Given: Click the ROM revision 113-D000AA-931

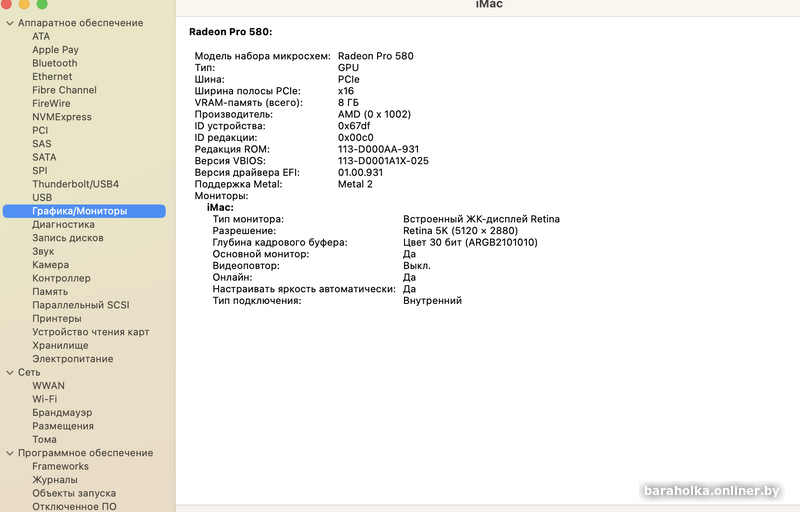Looking at the screenshot, I should click(x=378, y=149).
